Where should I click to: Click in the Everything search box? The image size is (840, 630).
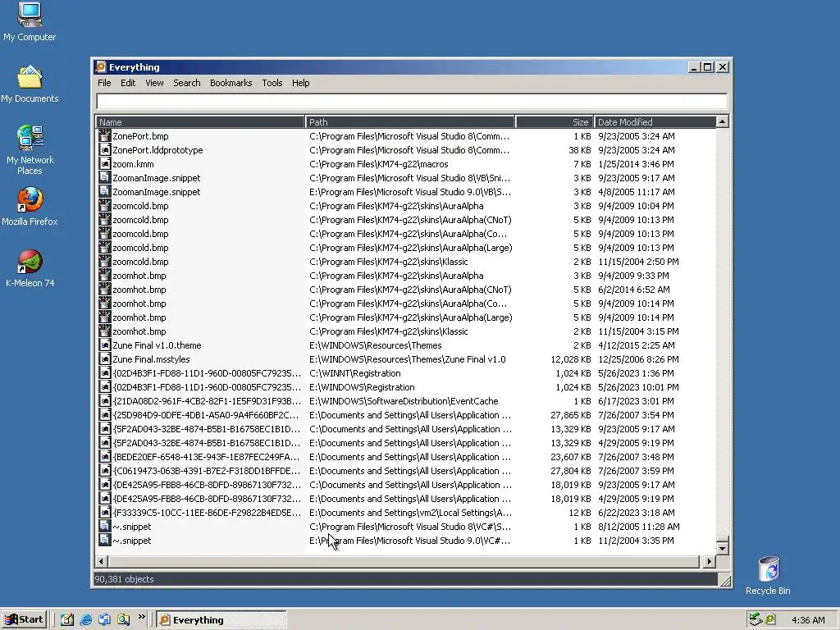click(x=412, y=101)
